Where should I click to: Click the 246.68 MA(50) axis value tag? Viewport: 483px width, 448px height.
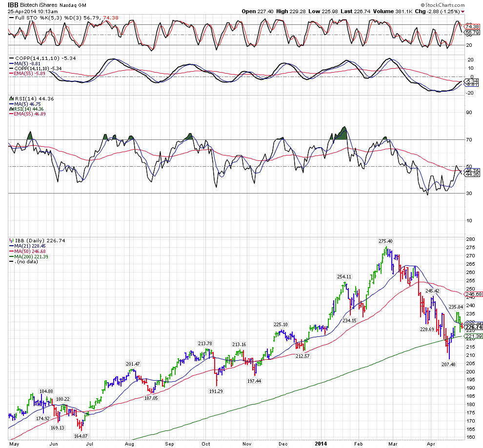pyautogui.click(x=474, y=294)
